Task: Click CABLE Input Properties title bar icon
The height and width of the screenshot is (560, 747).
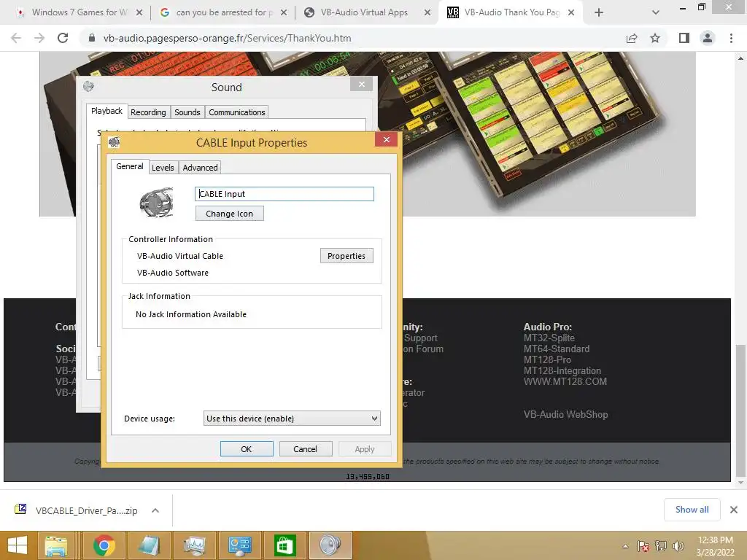Action: tap(114, 142)
